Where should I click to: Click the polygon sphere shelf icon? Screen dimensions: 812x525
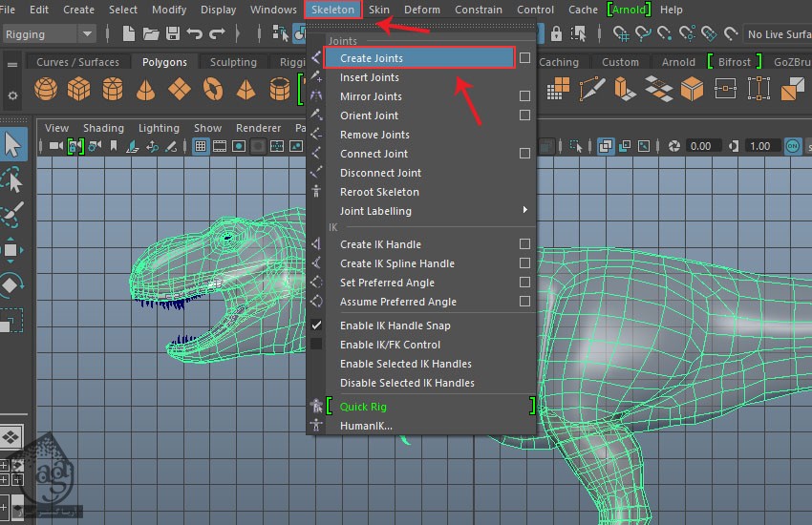coord(45,90)
